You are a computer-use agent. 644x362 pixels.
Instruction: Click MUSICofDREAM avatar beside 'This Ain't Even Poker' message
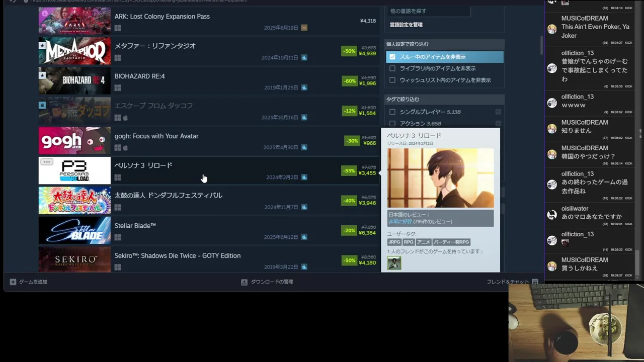pyautogui.click(x=552, y=29)
